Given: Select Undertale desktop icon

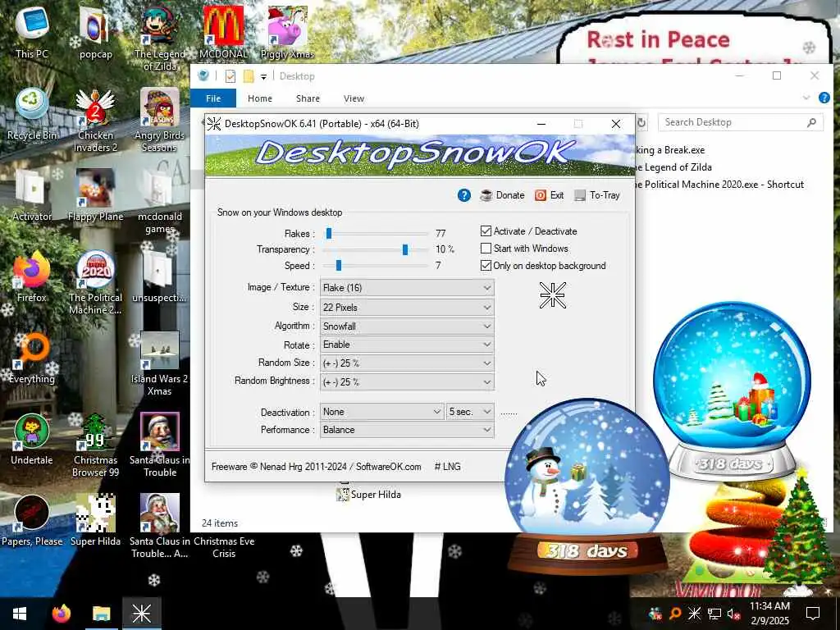Looking at the screenshot, I should click(x=32, y=438).
